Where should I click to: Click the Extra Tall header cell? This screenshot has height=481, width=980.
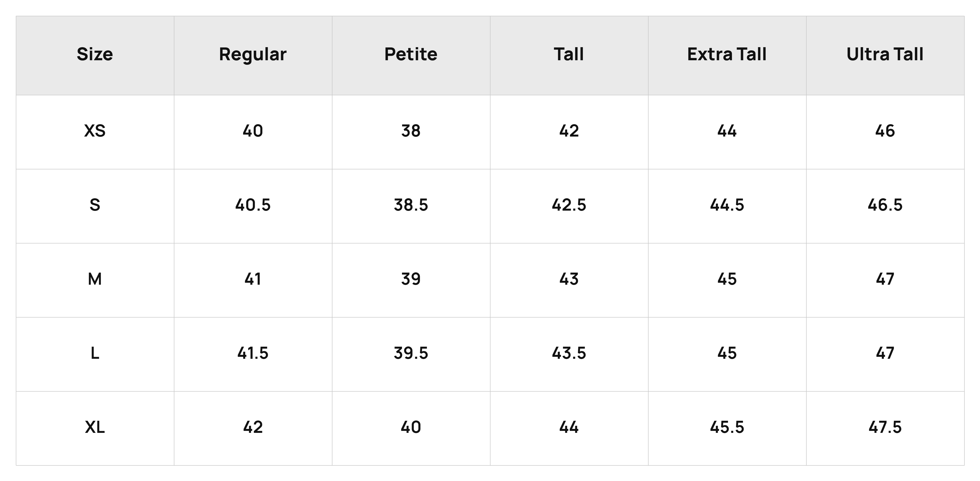pyautogui.click(x=727, y=55)
